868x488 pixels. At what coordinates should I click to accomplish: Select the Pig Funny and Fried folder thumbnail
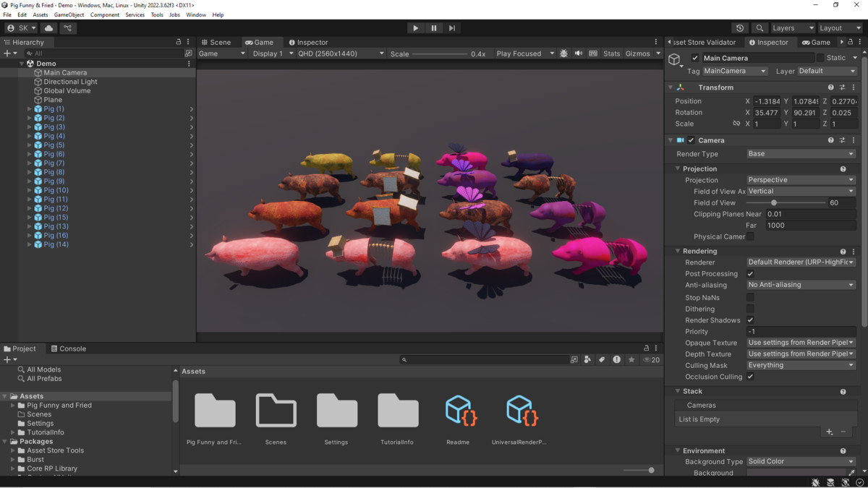tap(215, 411)
